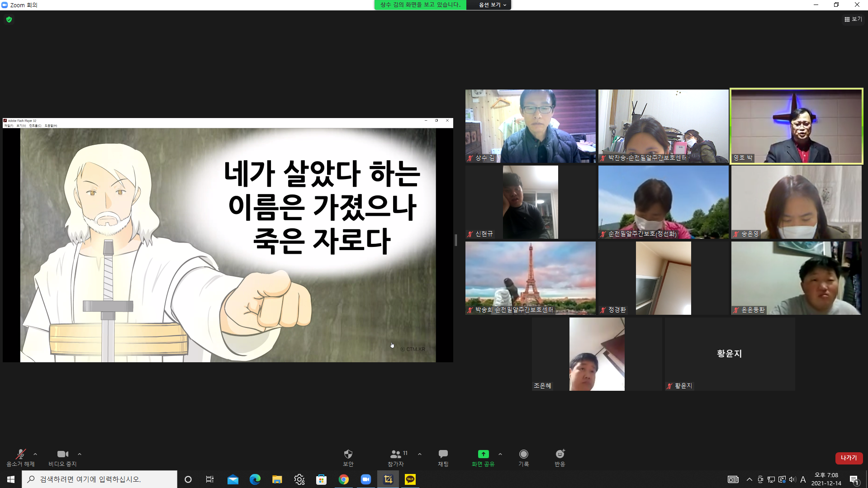Open Mail app on taskbar

(x=233, y=479)
